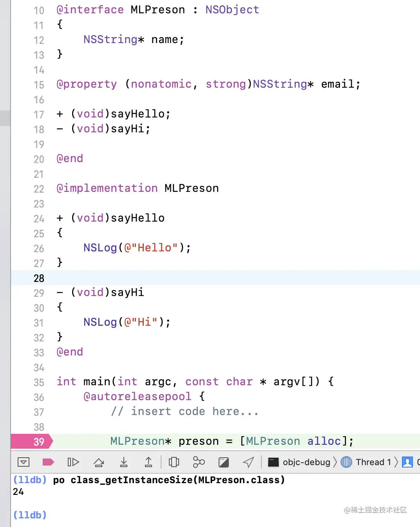Step out of the current function
The width and height of the screenshot is (420, 527).
click(x=148, y=462)
